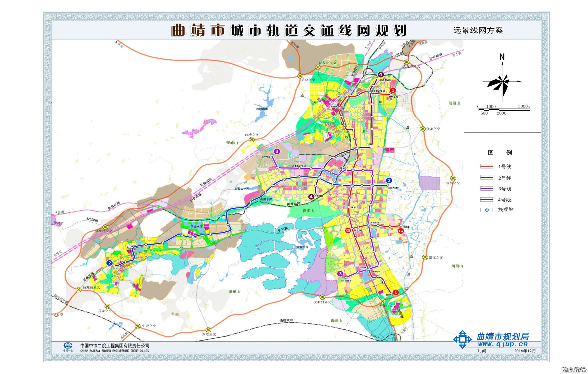Click the north compass rose icon
Image resolution: width=588 pixels, height=374 pixels.
coord(502,82)
